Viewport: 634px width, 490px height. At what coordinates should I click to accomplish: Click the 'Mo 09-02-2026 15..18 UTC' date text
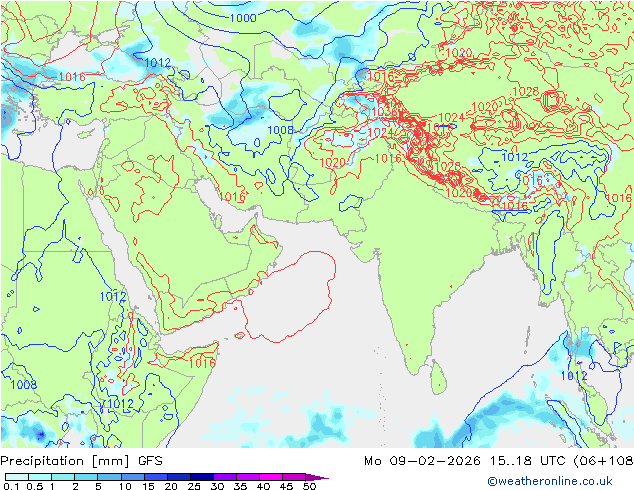[x=467, y=461]
